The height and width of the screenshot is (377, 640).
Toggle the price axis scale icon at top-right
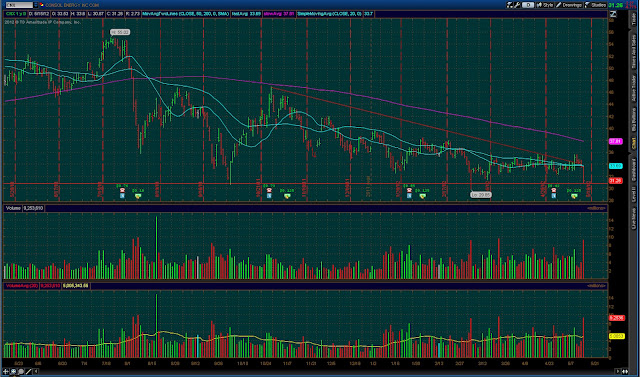613,14
